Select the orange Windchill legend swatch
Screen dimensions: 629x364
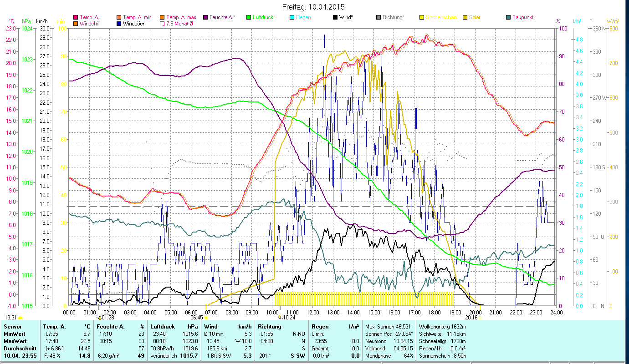point(76,23)
